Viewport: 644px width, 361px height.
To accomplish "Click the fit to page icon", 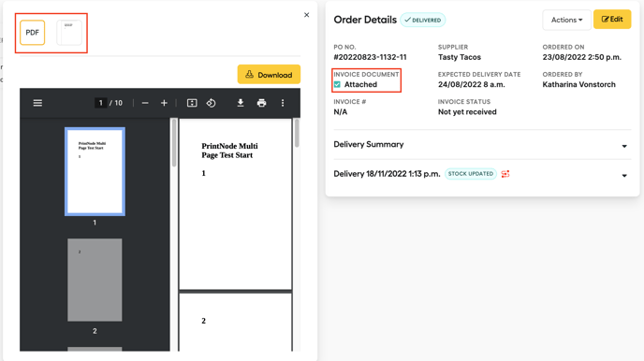I will click(192, 103).
